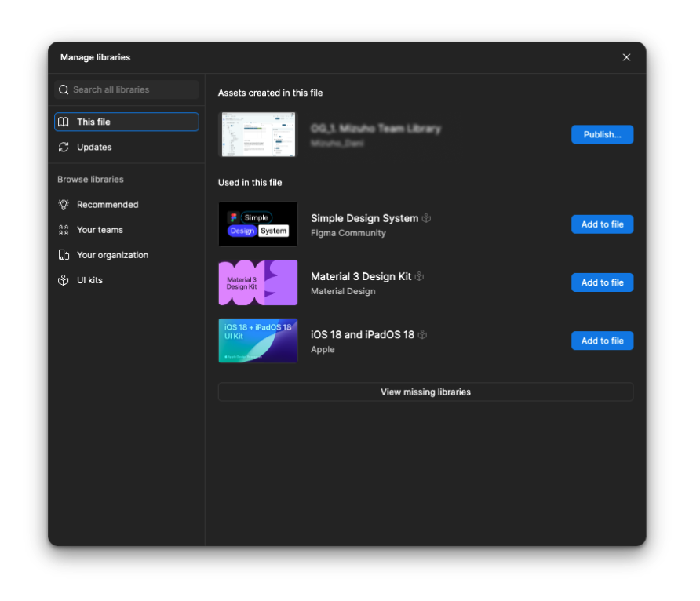700x601 pixels.
Task: Click the blurred team library title
Action: [375, 129]
